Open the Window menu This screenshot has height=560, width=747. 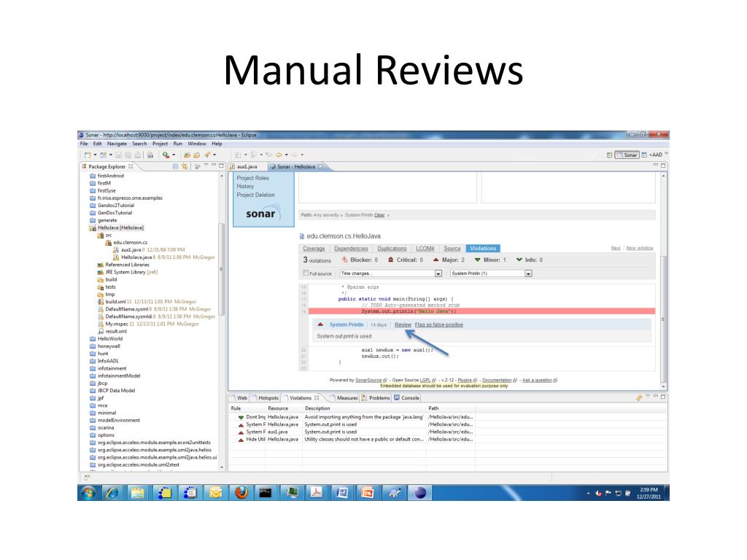(197, 144)
